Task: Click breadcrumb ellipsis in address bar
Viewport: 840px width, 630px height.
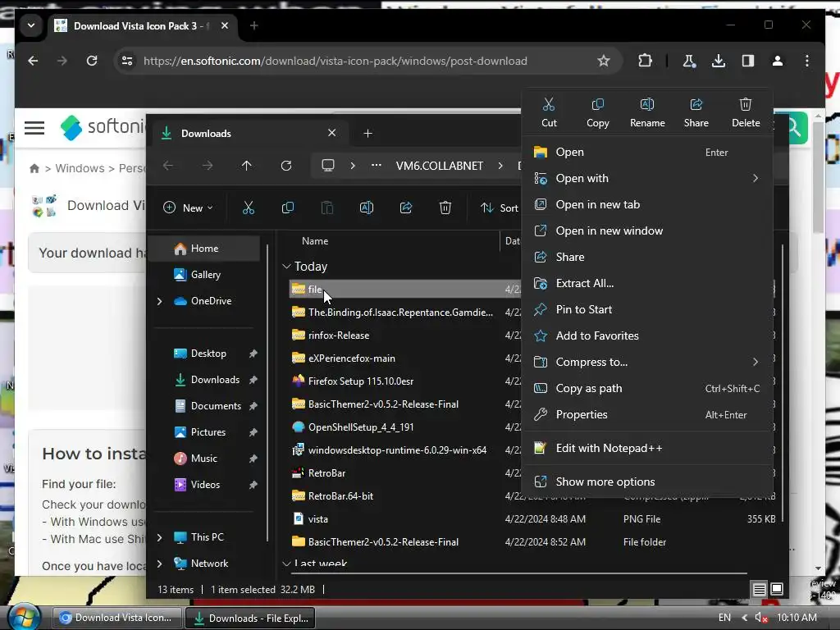Action: point(377,166)
